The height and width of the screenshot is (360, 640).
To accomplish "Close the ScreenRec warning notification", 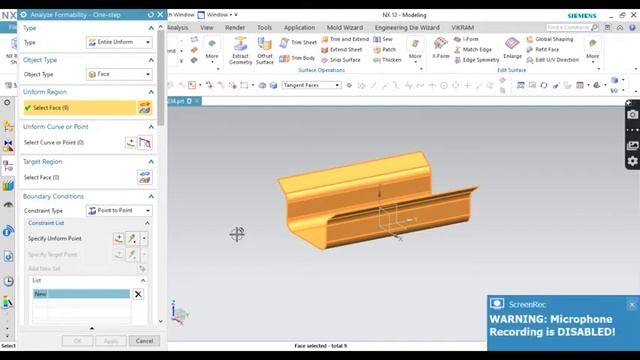I will click(x=632, y=304).
